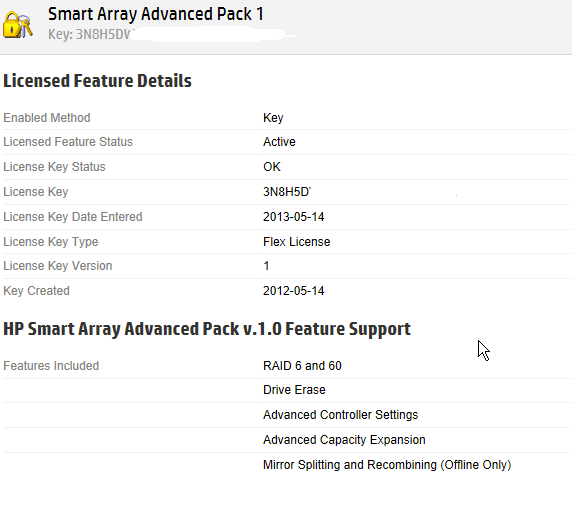This screenshot has width=572, height=510.
Task: Click the Licensed Feature Details heading
Action: [97, 81]
